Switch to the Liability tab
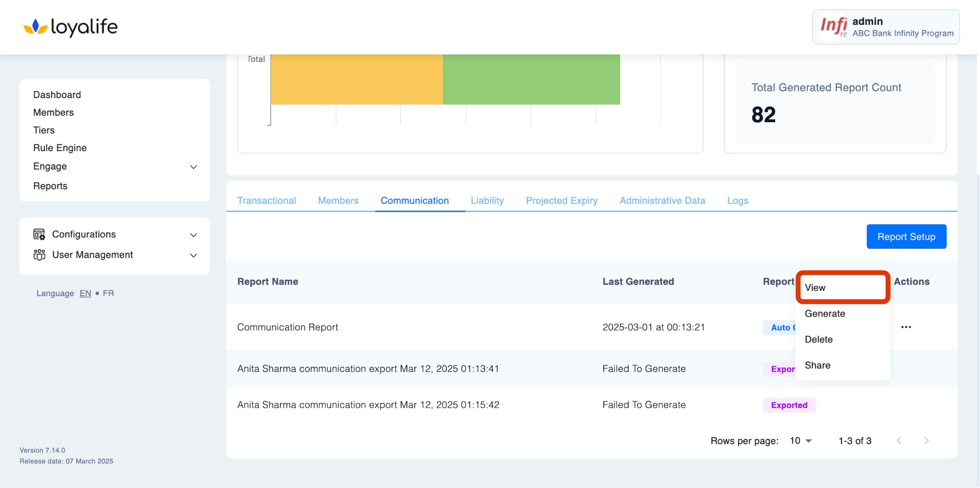 tap(487, 201)
